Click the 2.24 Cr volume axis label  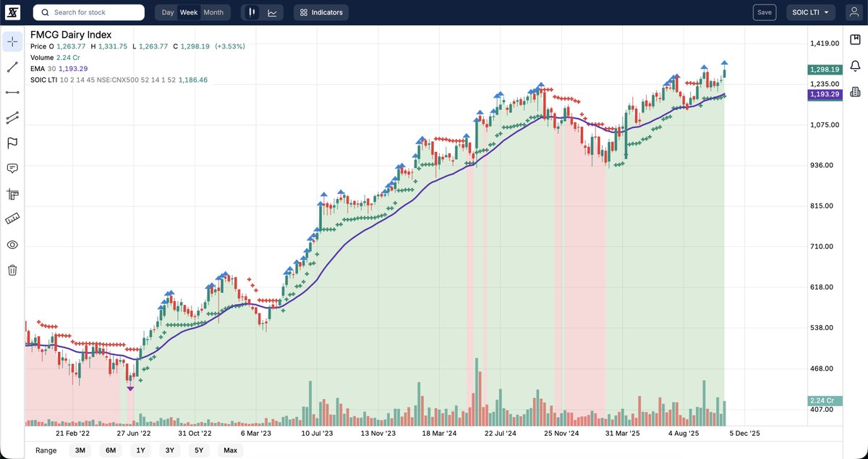point(825,400)
